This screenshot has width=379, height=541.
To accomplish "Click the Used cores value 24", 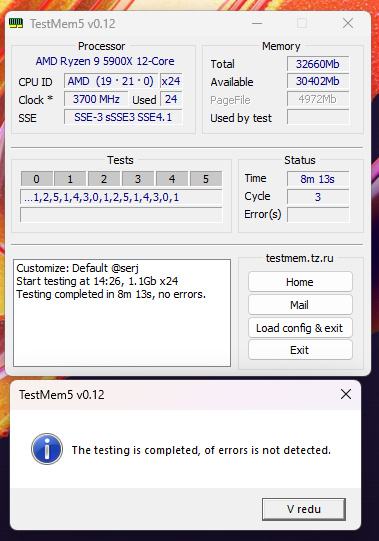I will tap(171, 99).
